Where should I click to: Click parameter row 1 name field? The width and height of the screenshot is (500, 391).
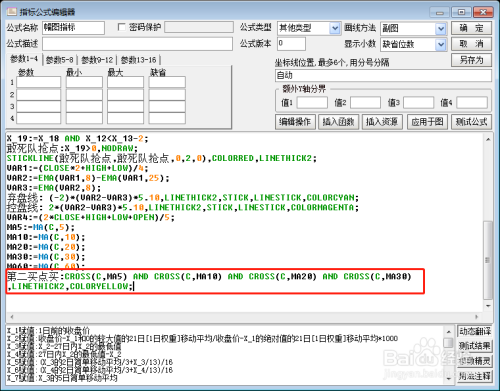pyautogui.click(x=39, y=82)
